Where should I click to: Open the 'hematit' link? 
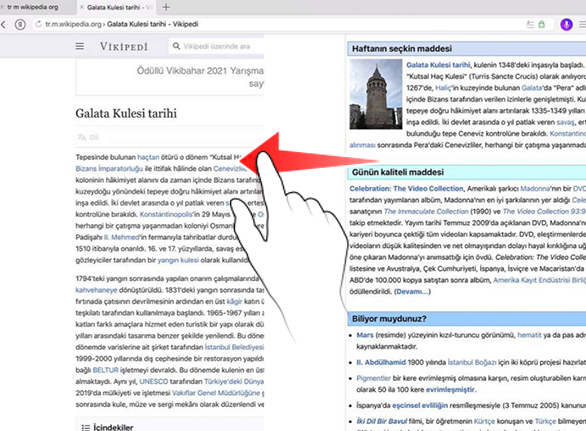[529, 335]
